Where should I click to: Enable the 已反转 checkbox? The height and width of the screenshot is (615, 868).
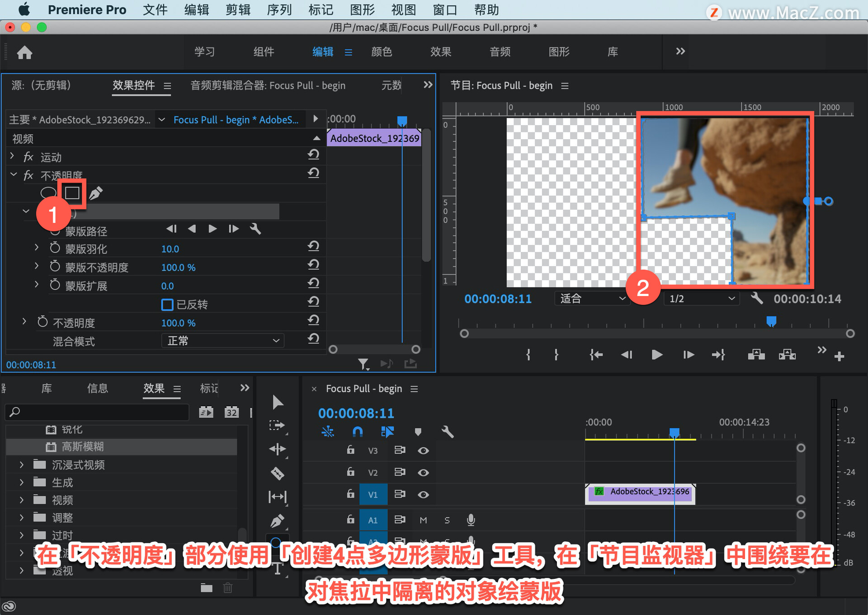(167, 305)
